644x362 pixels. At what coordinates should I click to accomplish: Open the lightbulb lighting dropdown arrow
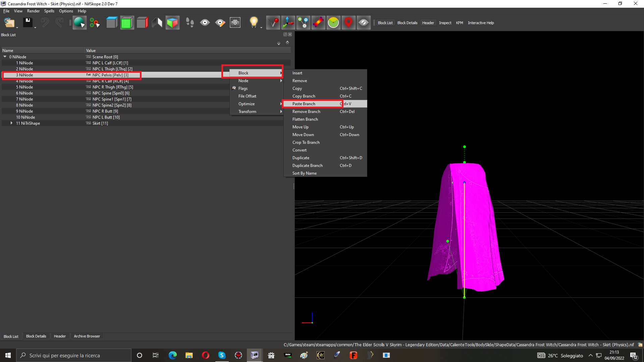tap(261, 27)
